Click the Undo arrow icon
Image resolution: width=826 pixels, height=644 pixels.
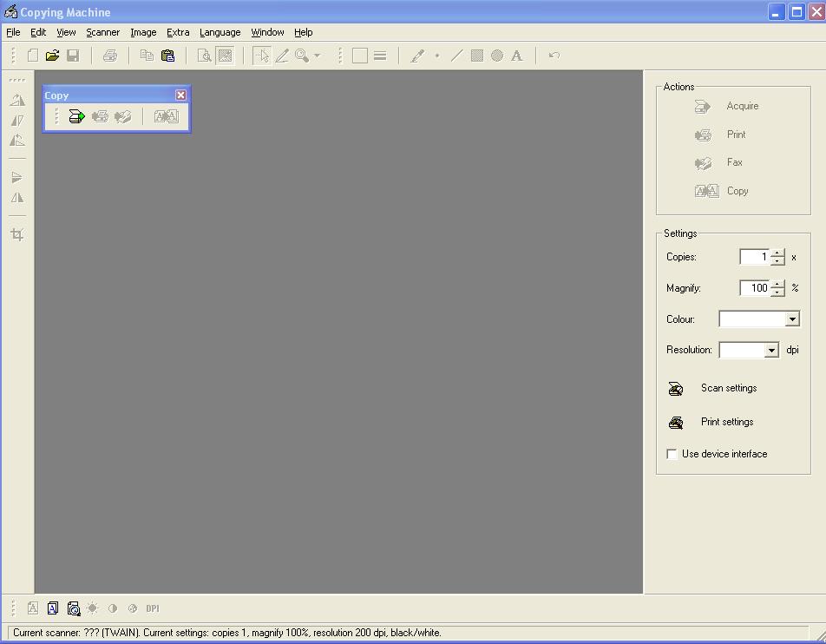[x=554, y=56]
